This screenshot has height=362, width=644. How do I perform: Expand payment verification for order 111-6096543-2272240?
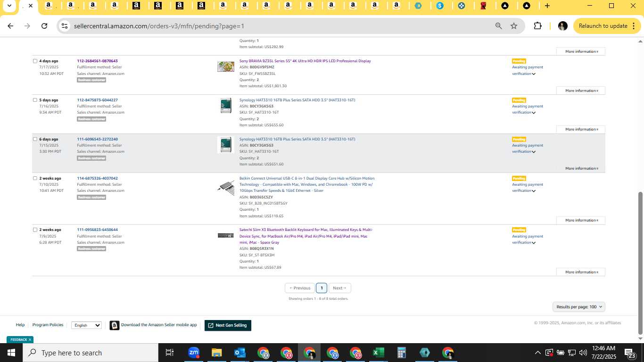[534, 152]
